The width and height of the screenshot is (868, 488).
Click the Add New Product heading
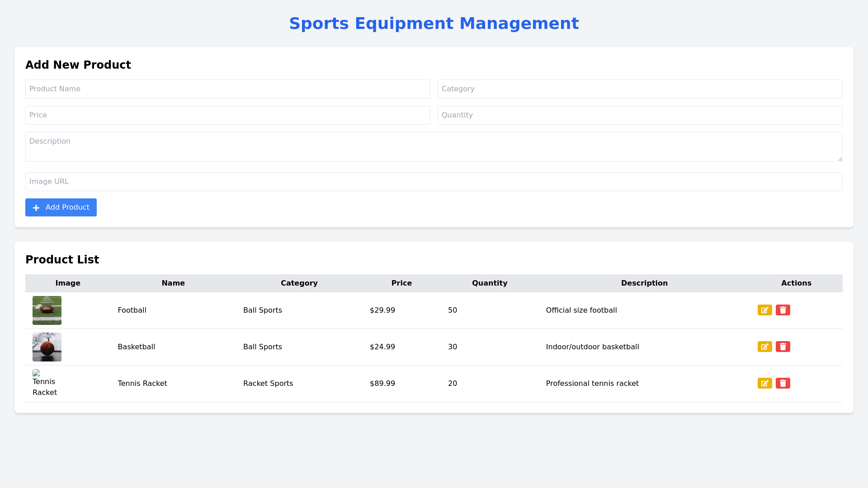click(78, 65)
